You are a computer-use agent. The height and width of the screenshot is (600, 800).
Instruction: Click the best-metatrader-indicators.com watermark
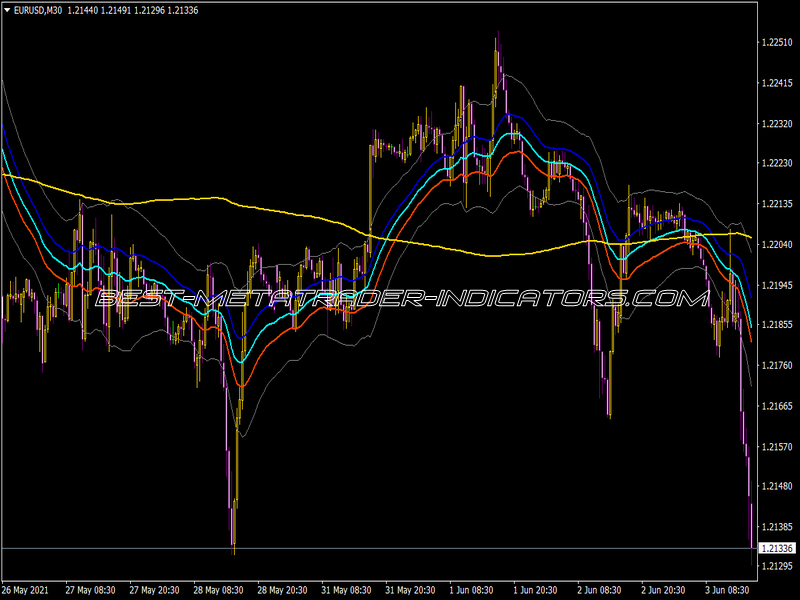click(402, 298)
